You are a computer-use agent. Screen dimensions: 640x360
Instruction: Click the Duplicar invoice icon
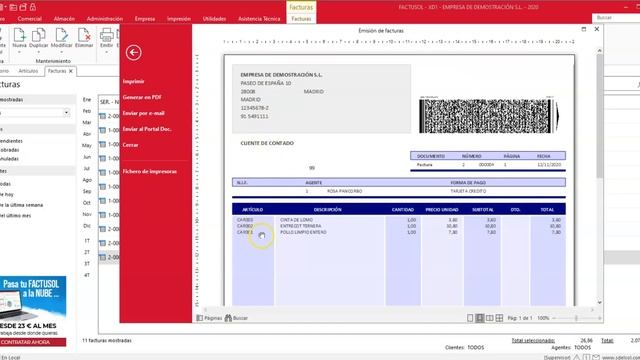click(39, 35)
